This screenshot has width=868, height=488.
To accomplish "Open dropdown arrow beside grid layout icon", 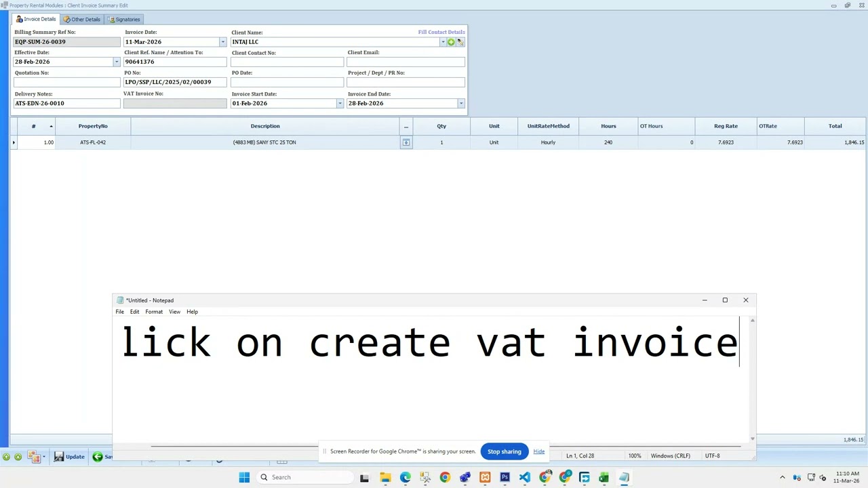I will point(43,457).
